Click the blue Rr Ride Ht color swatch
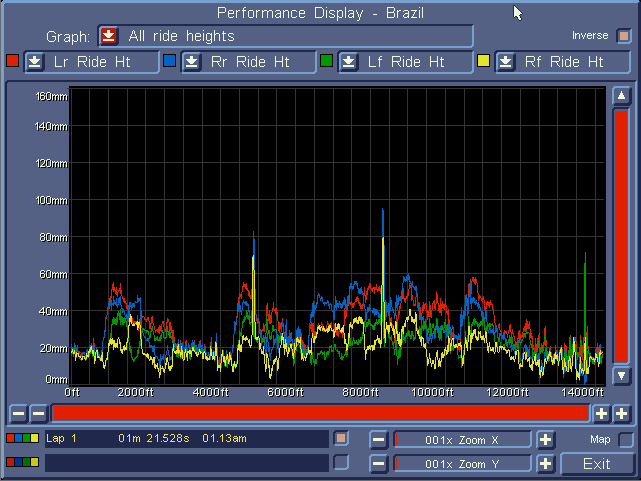This screenshot has height=481, width=641. pos(169,60)
